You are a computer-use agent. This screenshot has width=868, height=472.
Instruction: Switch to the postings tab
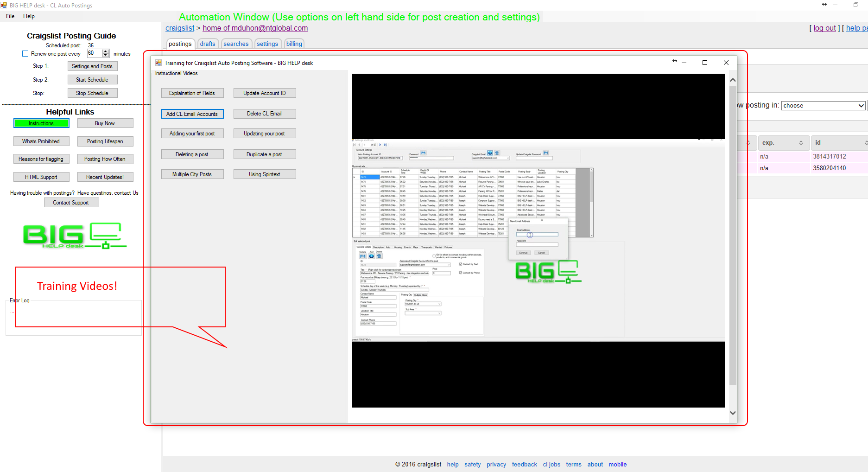coord(180,44)
